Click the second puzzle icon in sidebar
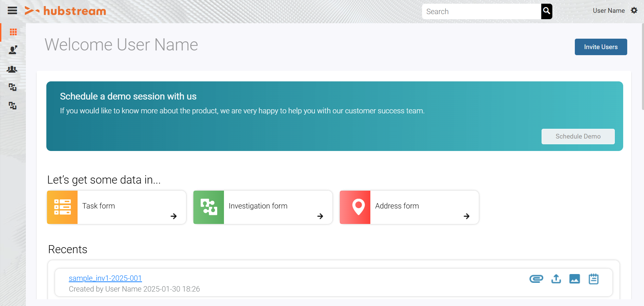Screen dimensions: 644x306 click(12, 106)
